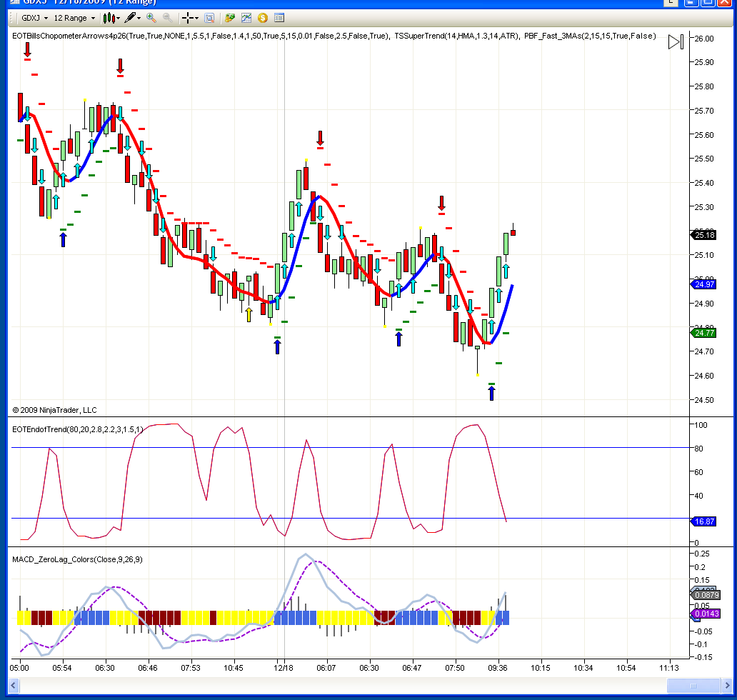The height and width of the screenshot is (700, 737).
Task: Click the green 24.77 price marker
Action: pyautogui.click(x=703, y=333)
